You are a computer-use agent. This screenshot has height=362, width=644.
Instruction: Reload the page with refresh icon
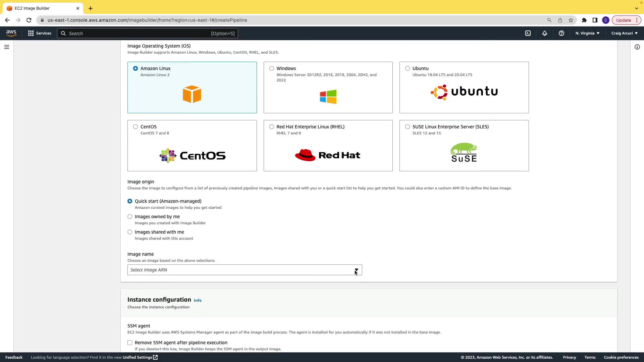[29, 20]
